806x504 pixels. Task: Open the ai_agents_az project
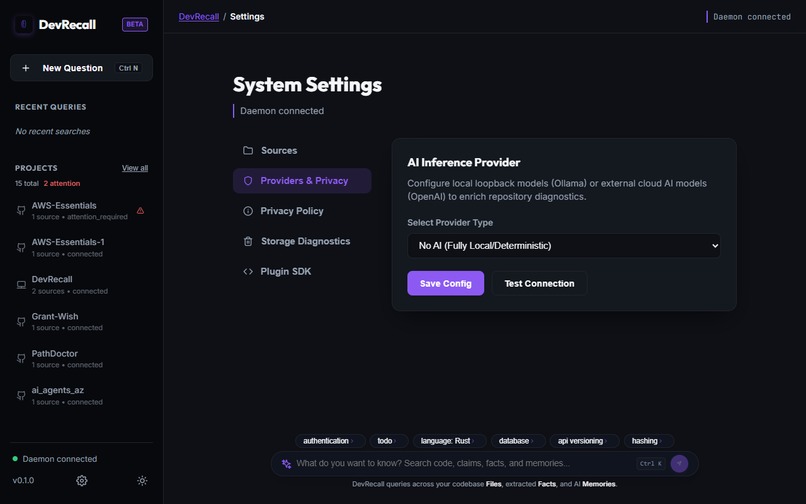tap(81, 395)
